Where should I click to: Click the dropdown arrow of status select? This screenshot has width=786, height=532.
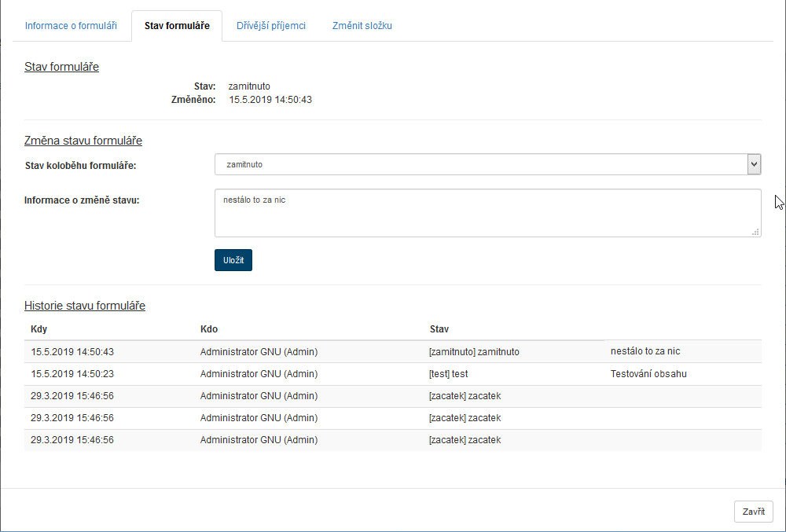[754, 164]
